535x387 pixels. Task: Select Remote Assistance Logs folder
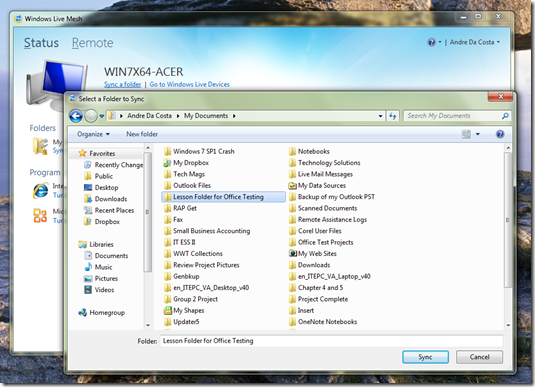pyautogui.click(x=328, y=219)
